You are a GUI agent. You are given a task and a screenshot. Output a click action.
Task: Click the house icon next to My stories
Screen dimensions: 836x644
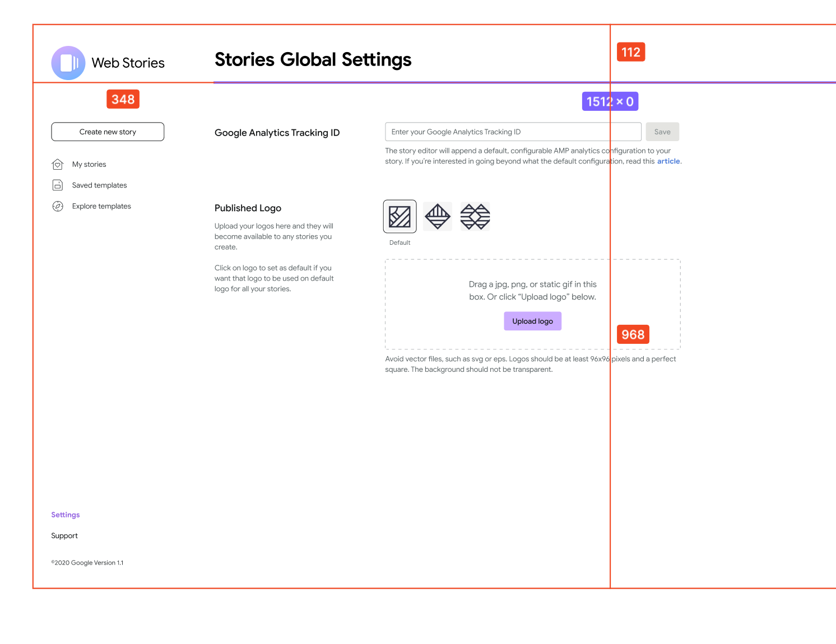point(58,164)
